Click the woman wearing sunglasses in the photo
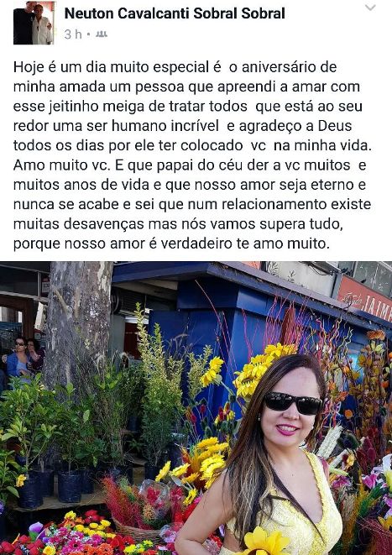 click(273, 457)
